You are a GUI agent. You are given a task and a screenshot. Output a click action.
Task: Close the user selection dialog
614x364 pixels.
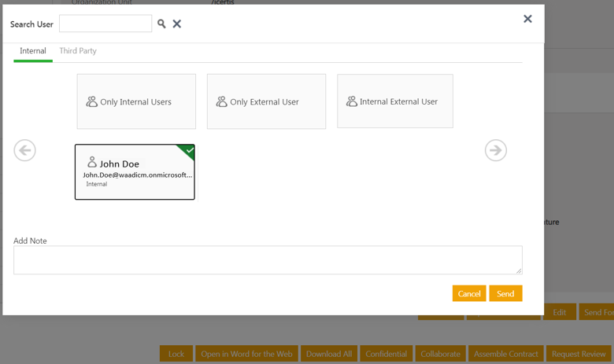(x=527, y=19)
